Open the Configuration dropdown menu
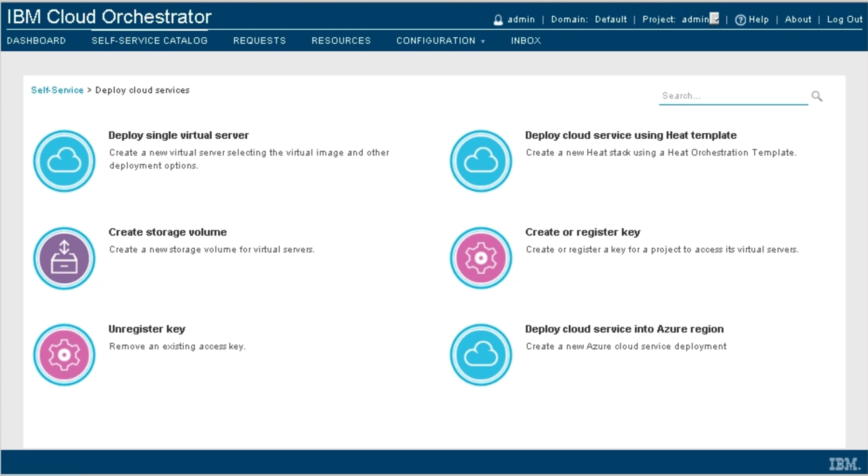 pos(435,41)
